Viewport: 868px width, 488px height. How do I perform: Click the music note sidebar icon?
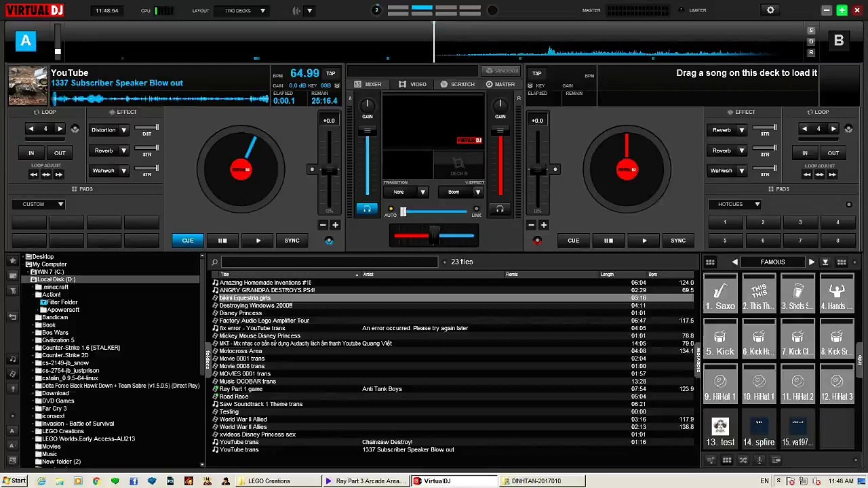tap(12, 359)
